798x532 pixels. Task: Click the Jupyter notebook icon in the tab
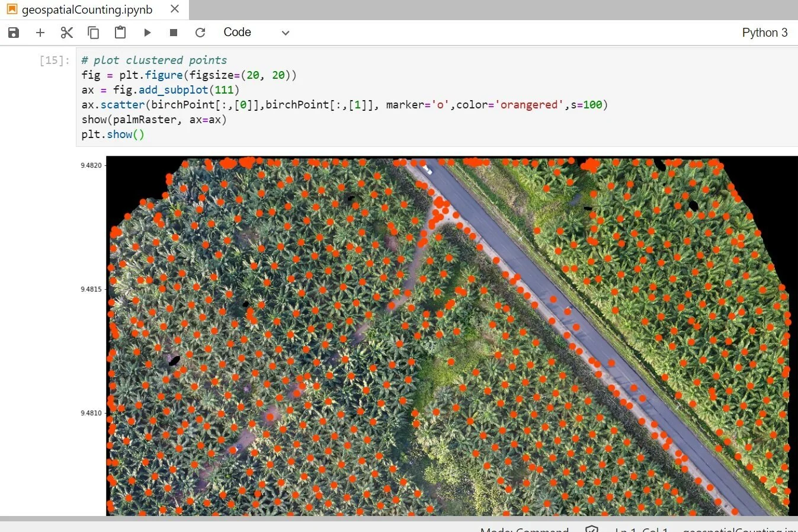[x=11, y=9]
